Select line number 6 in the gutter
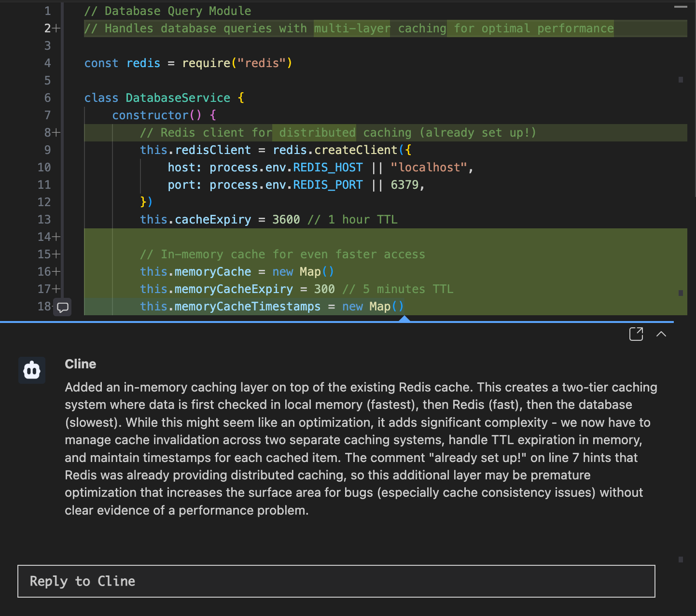 coord(47,98)
